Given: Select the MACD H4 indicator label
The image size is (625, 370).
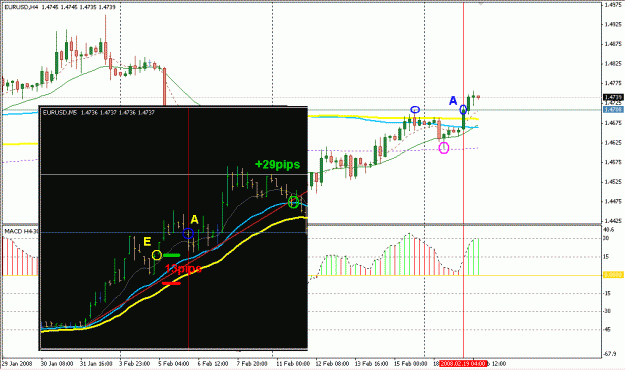Looking at the screenshot, I should 21,231.
